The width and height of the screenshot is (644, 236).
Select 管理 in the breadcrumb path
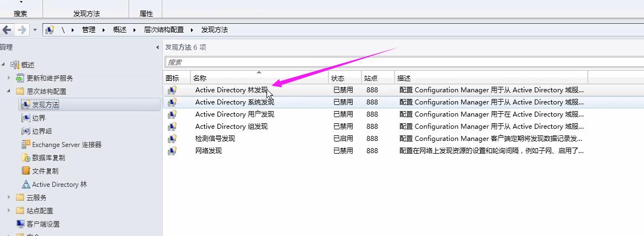tap(88, 30)
